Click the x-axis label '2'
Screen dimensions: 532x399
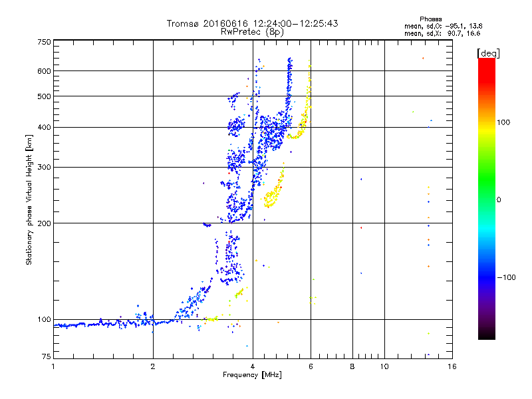[x=153, y=366]
